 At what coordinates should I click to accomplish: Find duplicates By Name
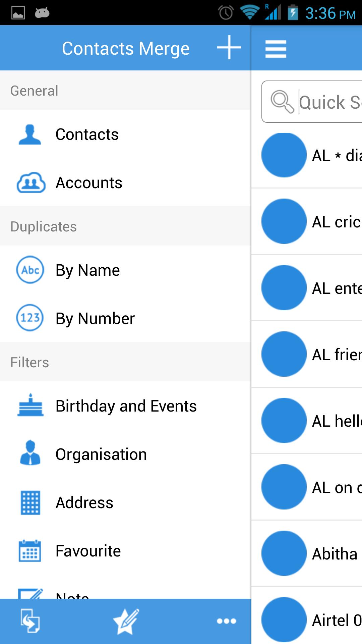click(87, 270)
